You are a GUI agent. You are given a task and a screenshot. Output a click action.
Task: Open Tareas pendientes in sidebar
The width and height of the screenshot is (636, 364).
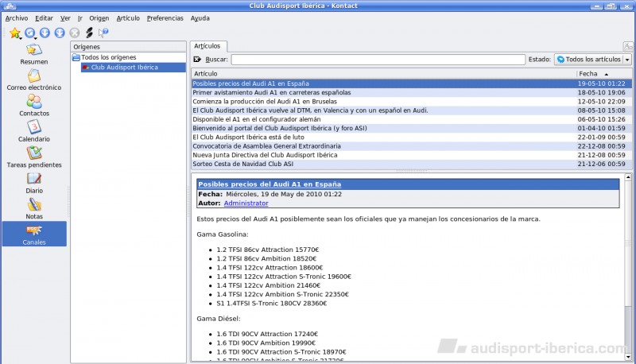34,157
